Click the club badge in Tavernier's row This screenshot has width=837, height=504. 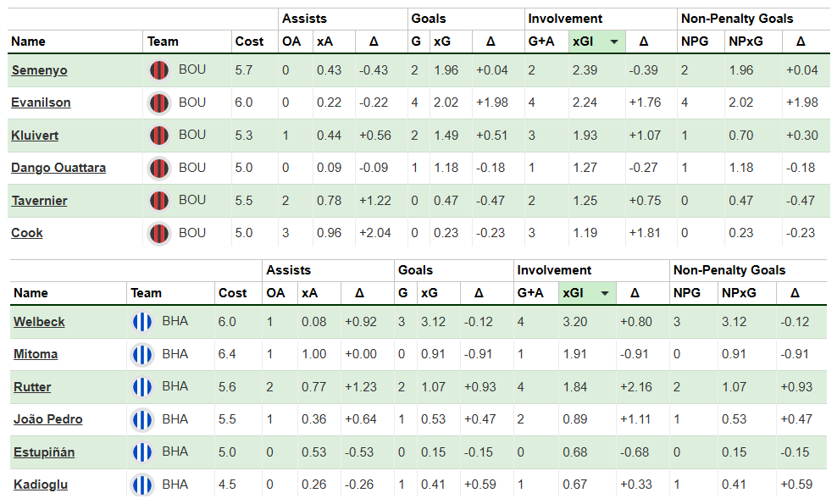click(158, 201)
